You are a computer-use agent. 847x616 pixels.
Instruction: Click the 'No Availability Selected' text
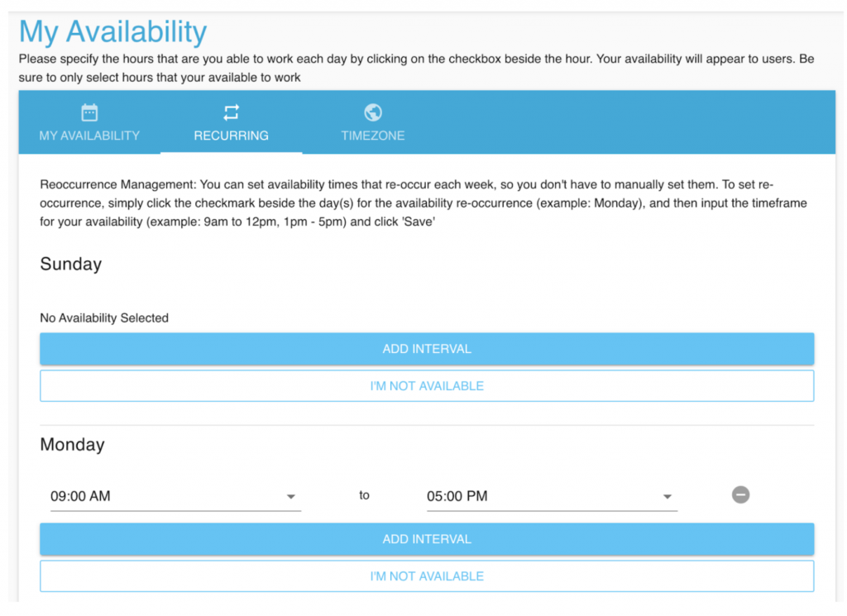(x=104, y=318)
